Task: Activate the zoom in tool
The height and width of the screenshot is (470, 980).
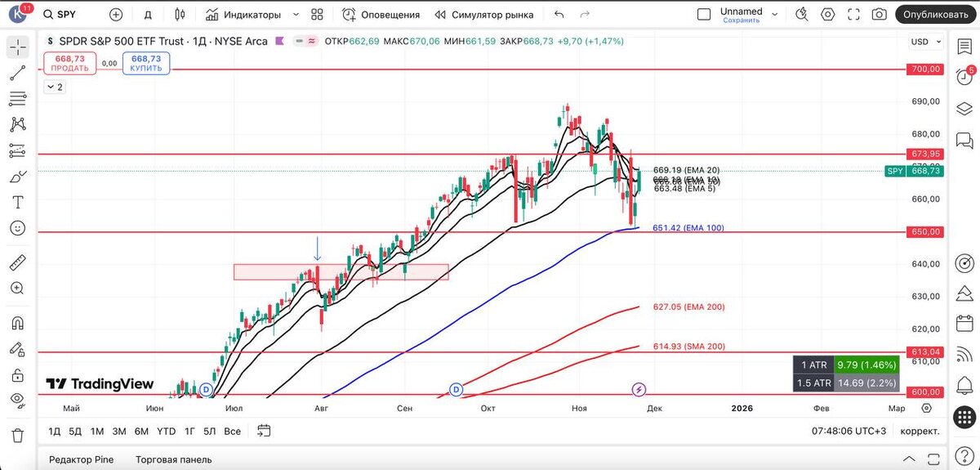Action: point(17,289)
